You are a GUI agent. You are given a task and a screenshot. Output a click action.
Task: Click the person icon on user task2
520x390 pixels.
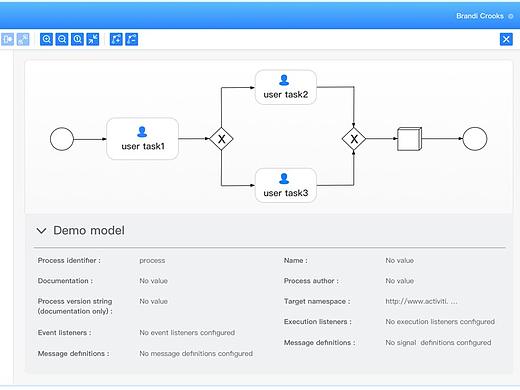pos(284,80)
